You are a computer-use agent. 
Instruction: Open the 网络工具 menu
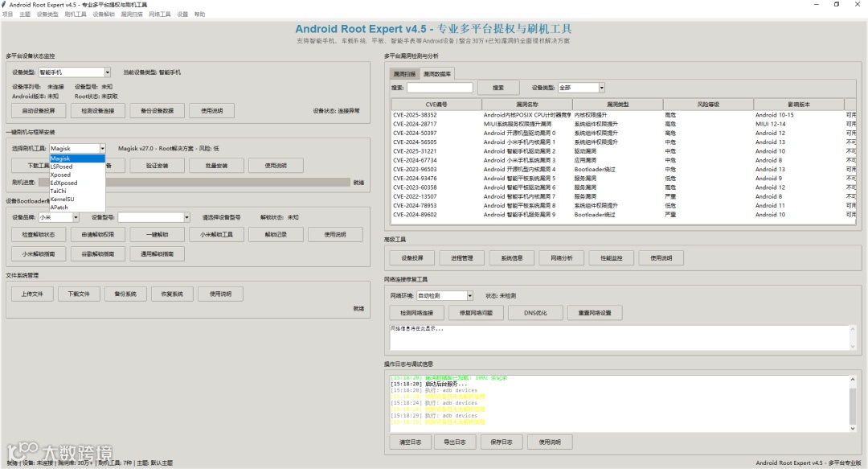click(159, 14)
